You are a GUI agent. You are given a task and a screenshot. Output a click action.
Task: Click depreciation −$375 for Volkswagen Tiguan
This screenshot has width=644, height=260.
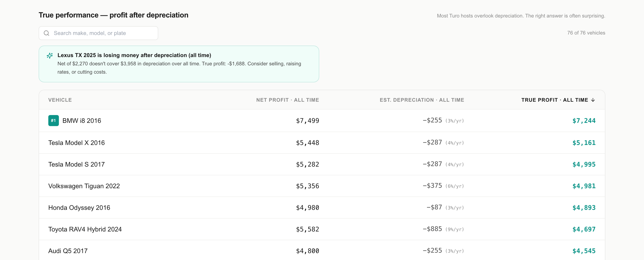[x=432, y=186]
